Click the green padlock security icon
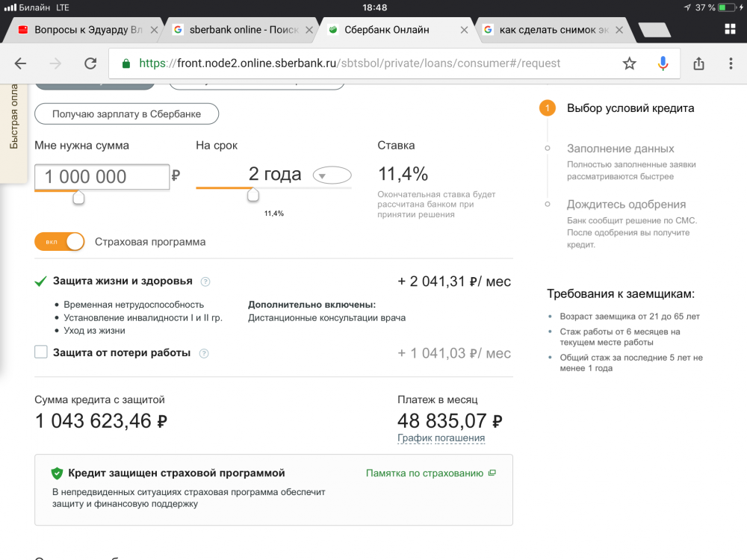The width and height of the screenshot is (747, 560). point(126,63)
